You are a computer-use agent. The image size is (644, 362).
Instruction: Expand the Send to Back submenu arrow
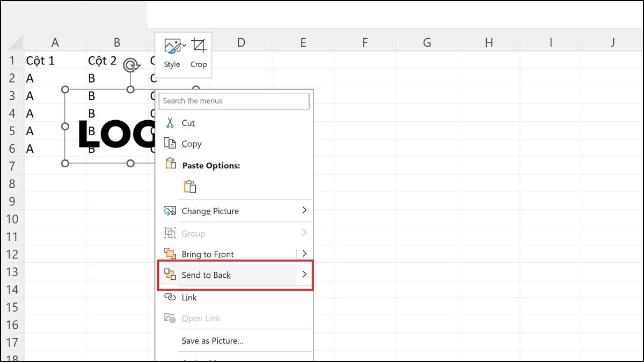[304, 275]
